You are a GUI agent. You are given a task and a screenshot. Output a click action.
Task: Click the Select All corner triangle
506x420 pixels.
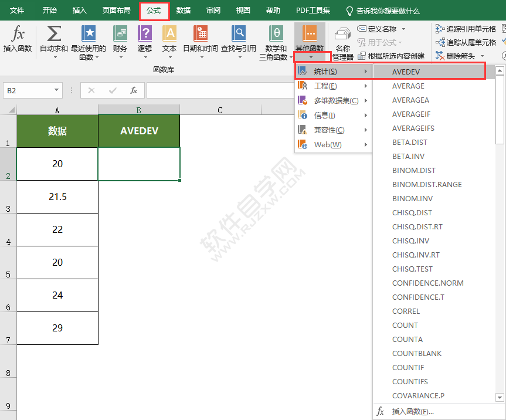(11, 110)
